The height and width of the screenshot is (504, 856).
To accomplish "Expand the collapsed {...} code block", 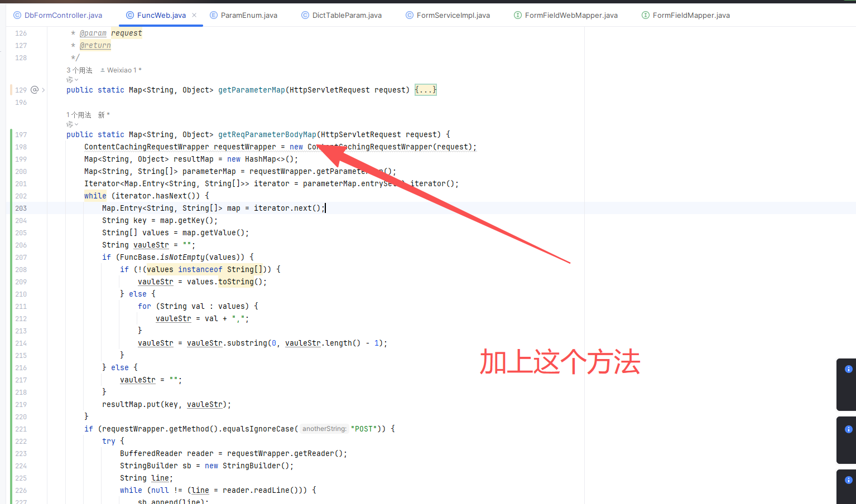I will [x=426, y=90].
